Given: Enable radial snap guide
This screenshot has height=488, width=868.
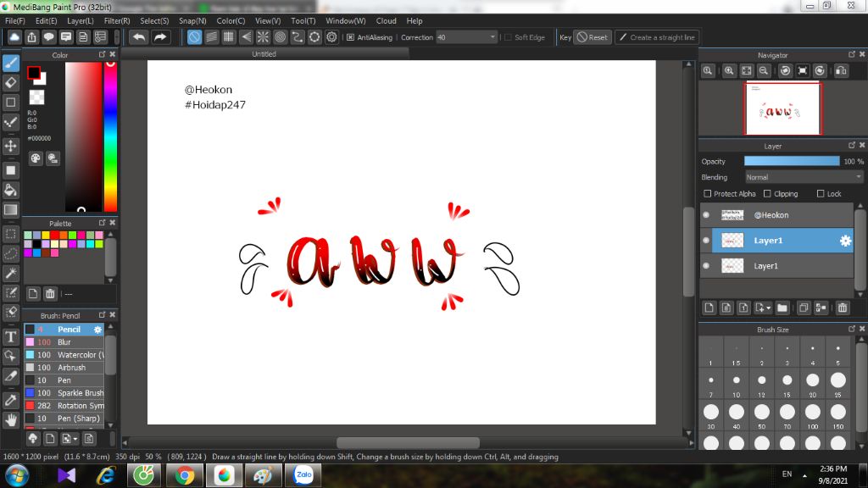Looking at the screenshot, I should pyautogui.click(x=263, y=37).
